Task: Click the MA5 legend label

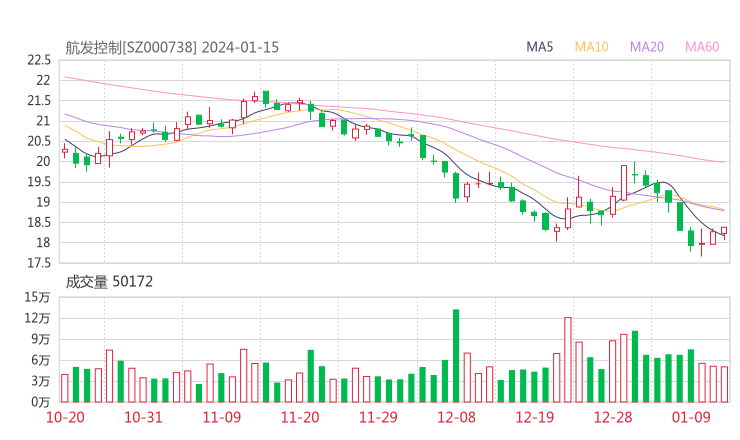Action: [539, 47]
